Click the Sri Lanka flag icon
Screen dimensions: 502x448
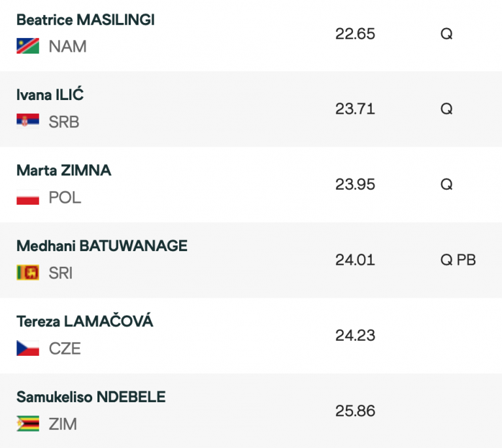(27, 273)
